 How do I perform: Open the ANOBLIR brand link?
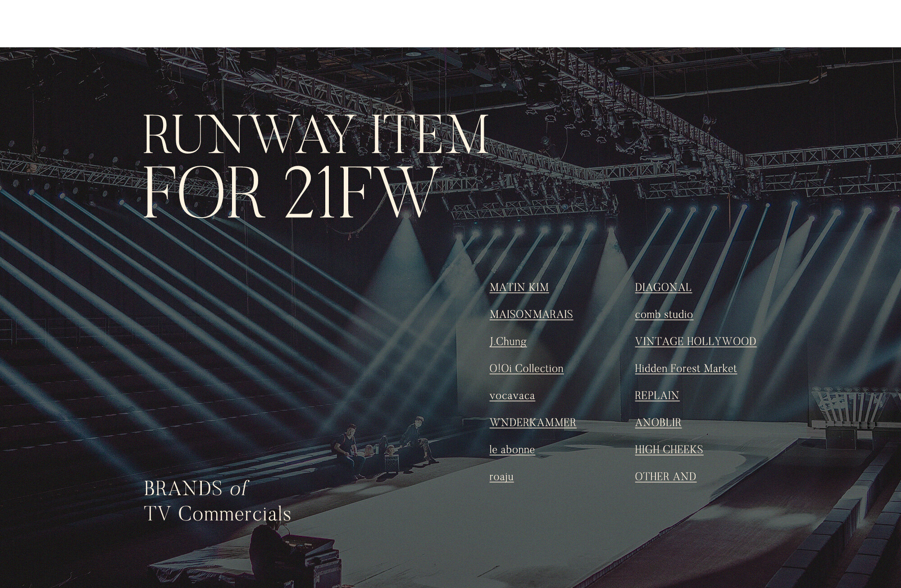658,423
